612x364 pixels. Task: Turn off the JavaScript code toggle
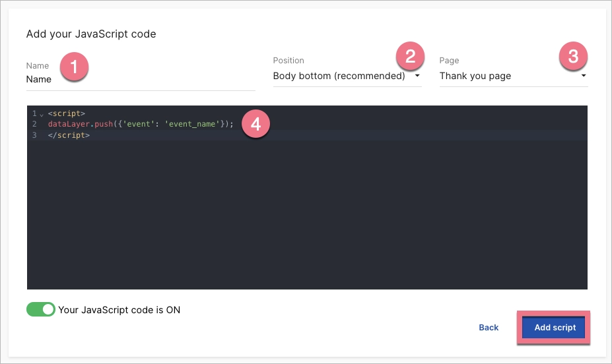[x=41, y=309]
